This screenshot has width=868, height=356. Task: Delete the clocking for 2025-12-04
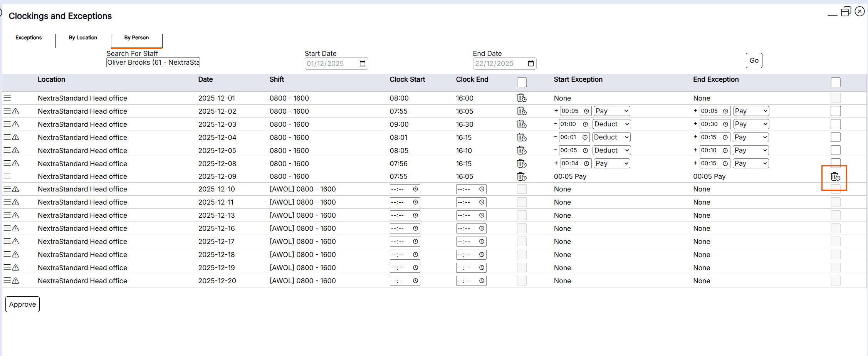point(522,138)
